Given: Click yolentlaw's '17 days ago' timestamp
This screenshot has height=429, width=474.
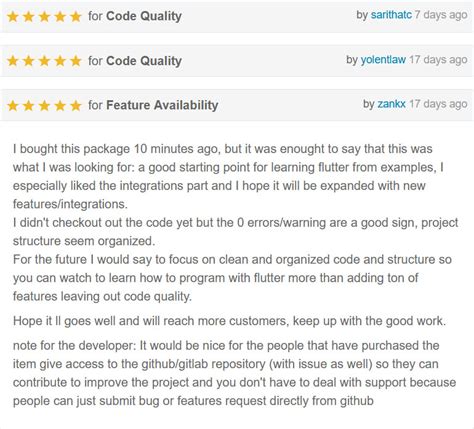Looking at the screenshot, I should click(x=438, y=60).
